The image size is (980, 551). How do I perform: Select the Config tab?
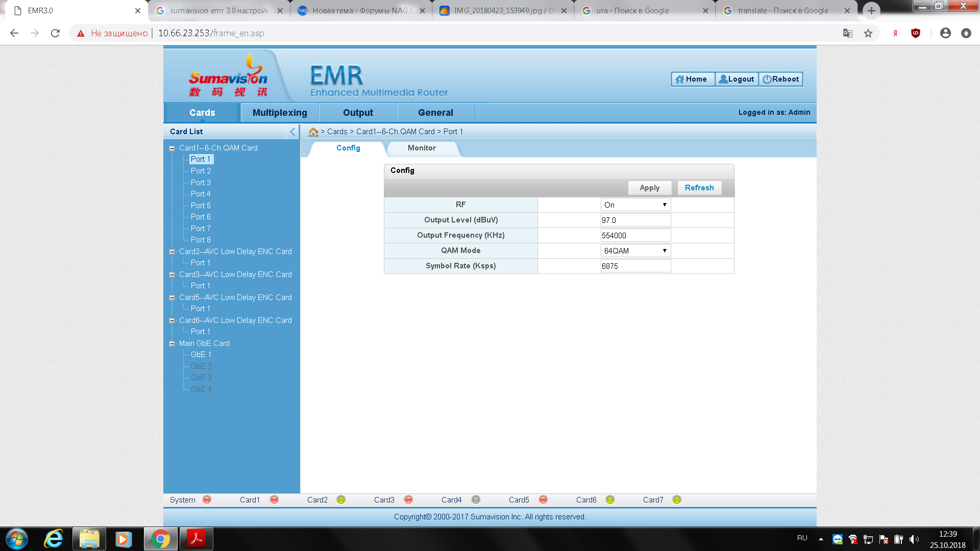[348, 148]
